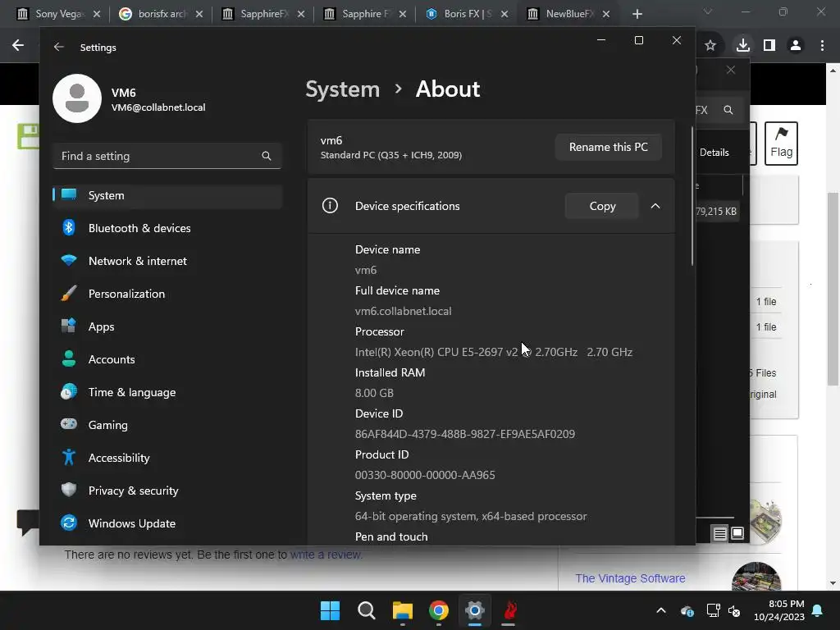Switch to the Sony Vegas browser tab
840x630 pixels.
(58, 14)
